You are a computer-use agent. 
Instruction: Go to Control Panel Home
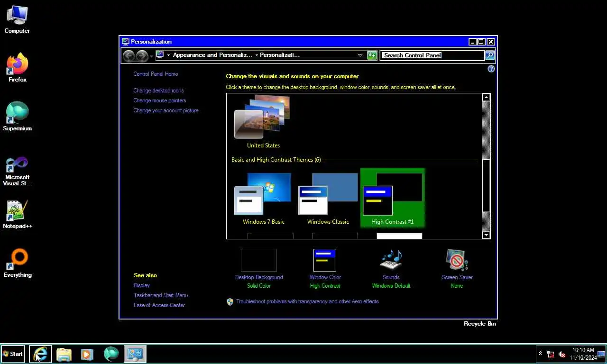(156, 74)
